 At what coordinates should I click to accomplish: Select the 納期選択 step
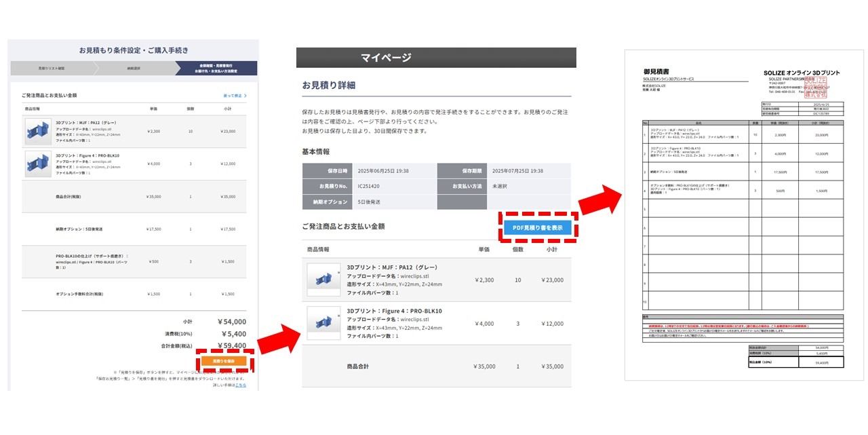pos(133,69)
